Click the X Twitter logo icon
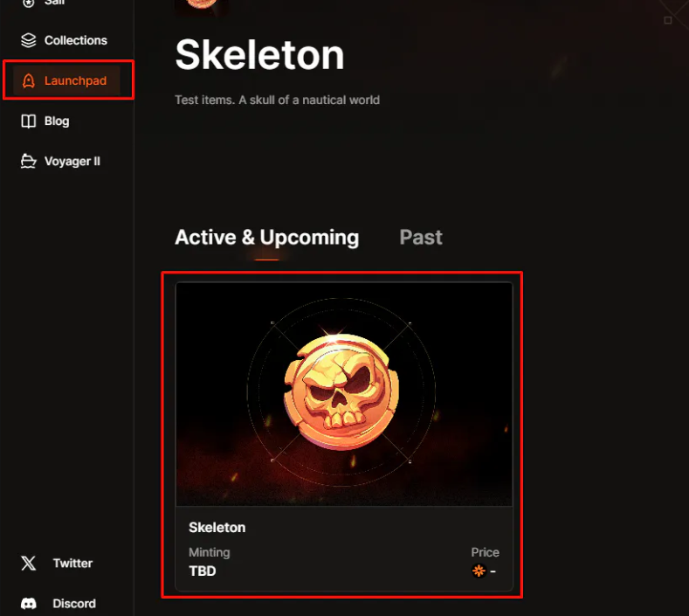This screenshot has height=616, width=689. (x=29, y=564)
